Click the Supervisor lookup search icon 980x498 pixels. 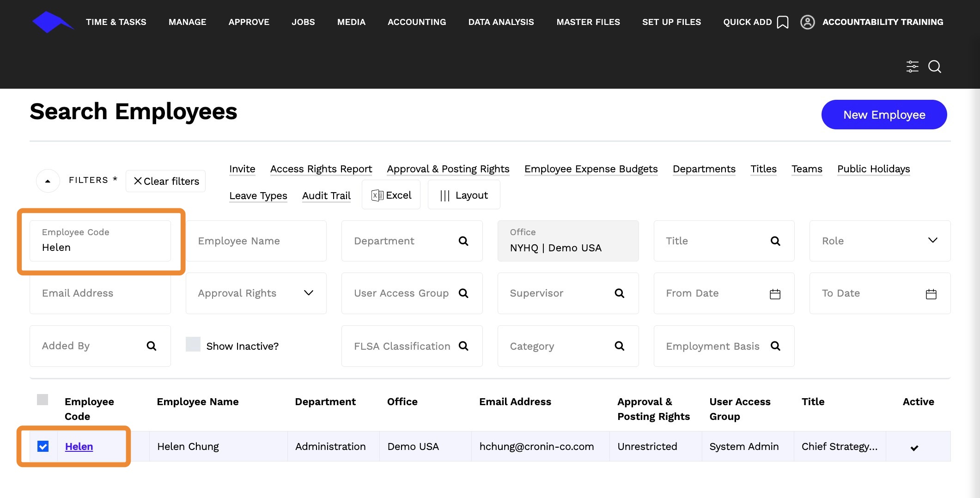[620, 293]
